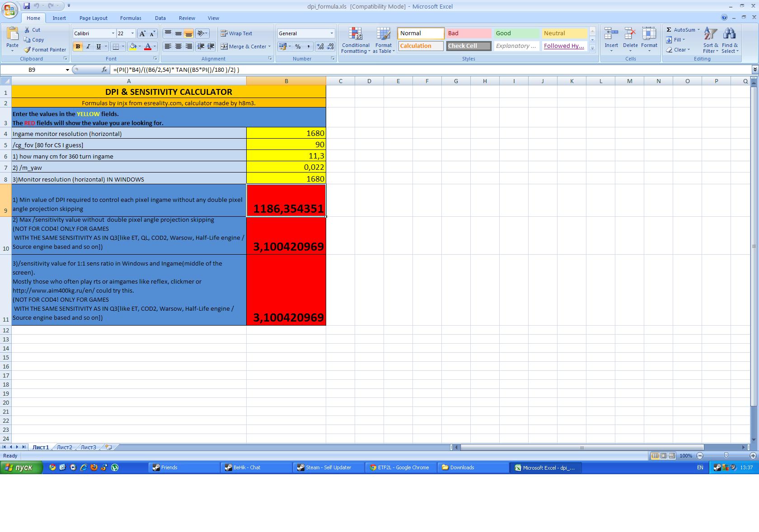Select cell B4 with value 1680
759x532 pixels.
pyautogui.click(x=286, y=133)
